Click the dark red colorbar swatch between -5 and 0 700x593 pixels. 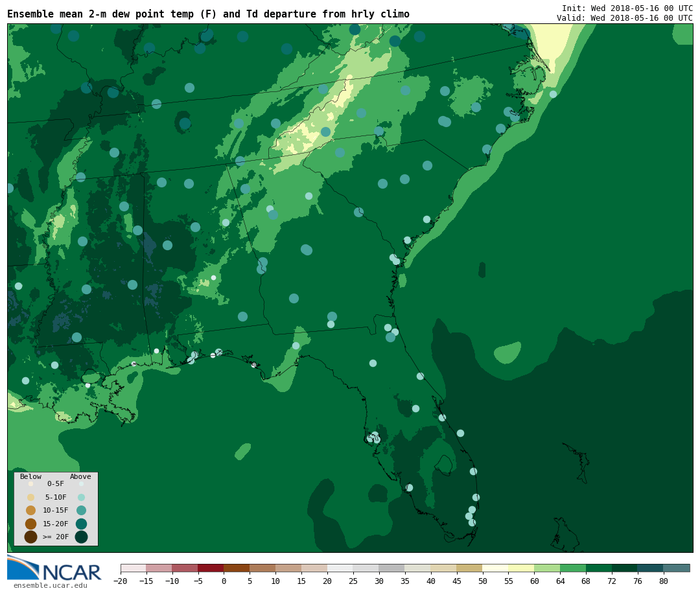[x=211, y=568]
